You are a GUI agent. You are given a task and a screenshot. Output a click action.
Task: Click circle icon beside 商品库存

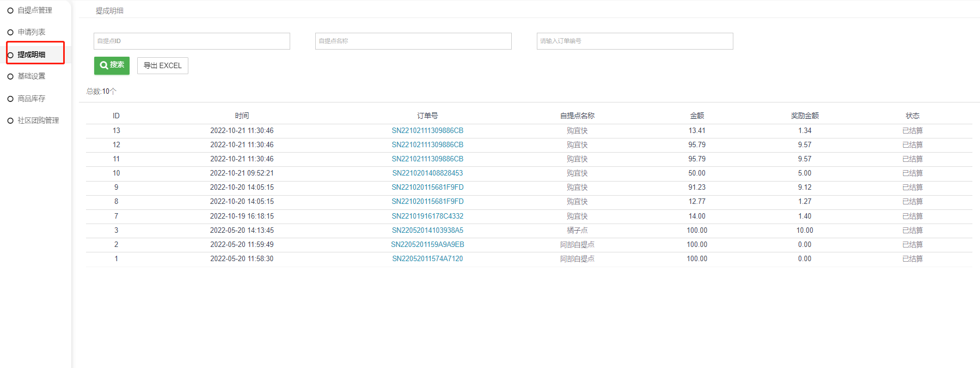point(10,99)
